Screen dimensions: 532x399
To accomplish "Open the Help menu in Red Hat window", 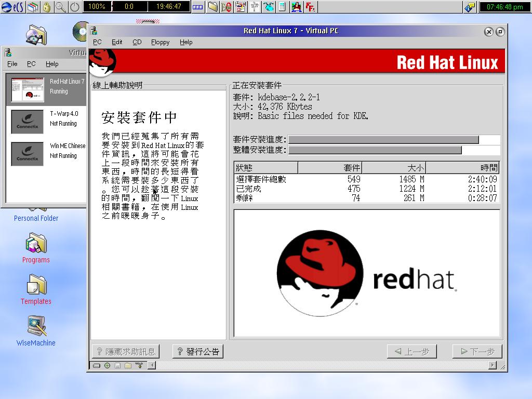I will 186,42.
